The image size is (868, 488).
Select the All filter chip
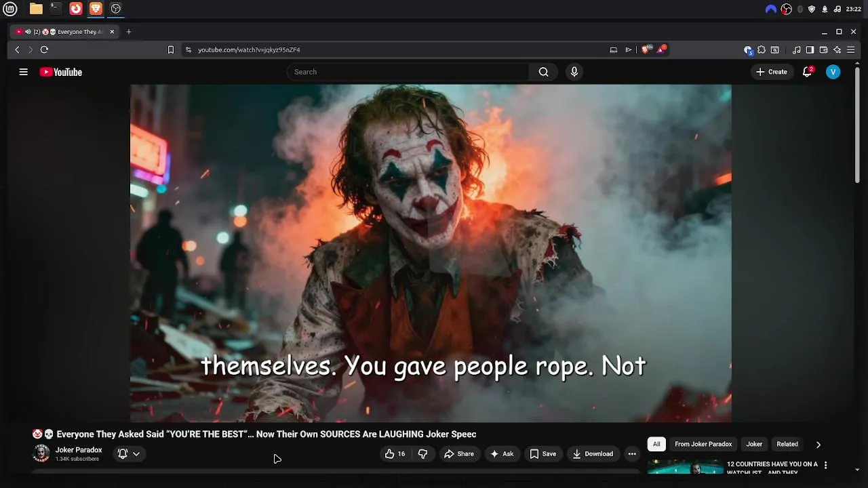point(656,444)
